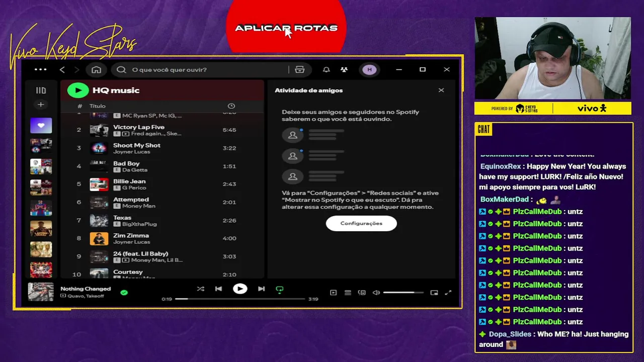
Task: Open the three-dot Spotify menu
Action: [x=40, y=69]
